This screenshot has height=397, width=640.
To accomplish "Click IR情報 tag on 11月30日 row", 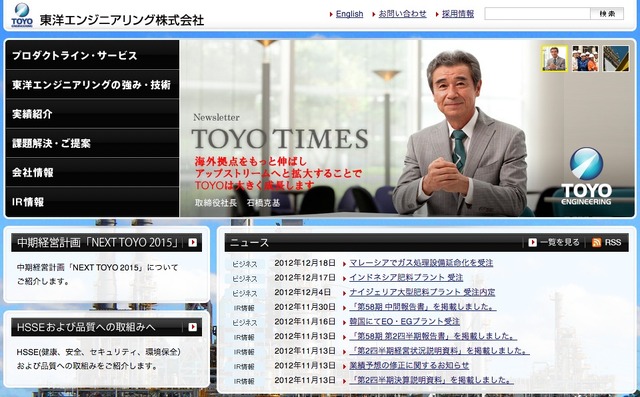I will coord(244,308).
